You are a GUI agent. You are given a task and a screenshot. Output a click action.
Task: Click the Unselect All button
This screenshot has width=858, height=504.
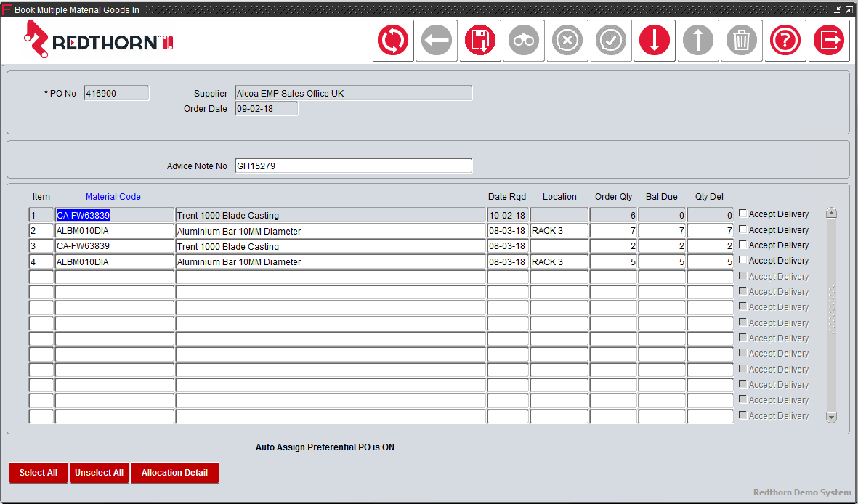coord(100,473)
